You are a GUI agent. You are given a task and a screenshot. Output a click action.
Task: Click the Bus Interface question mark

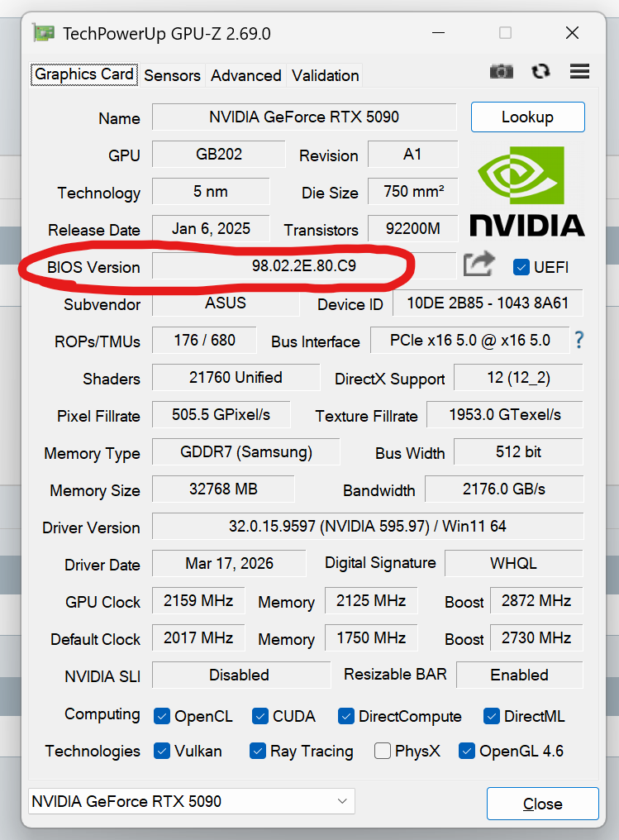(579, 340)
